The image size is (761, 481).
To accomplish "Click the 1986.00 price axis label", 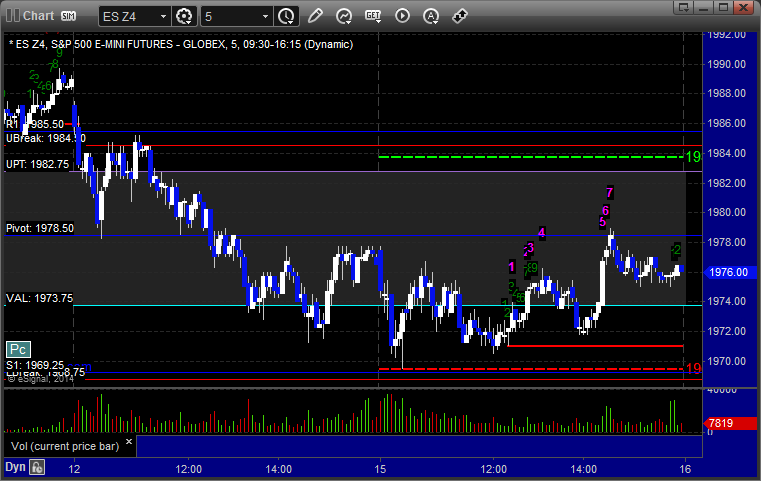I will tap(727, 123).
